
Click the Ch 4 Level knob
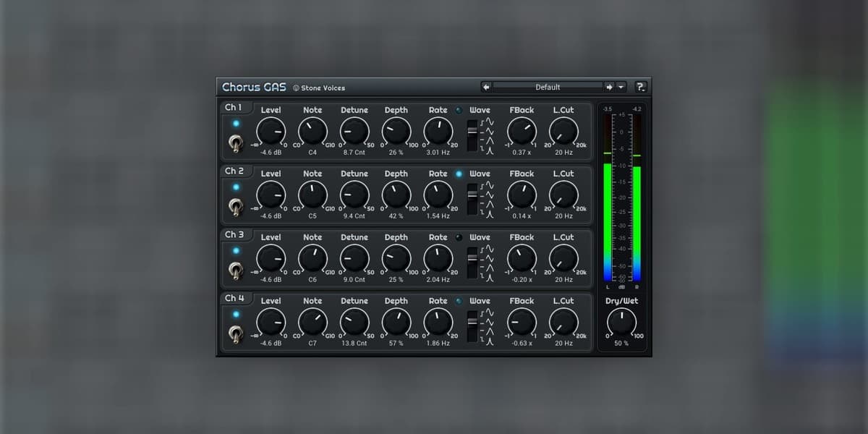[x=271, y=323]
